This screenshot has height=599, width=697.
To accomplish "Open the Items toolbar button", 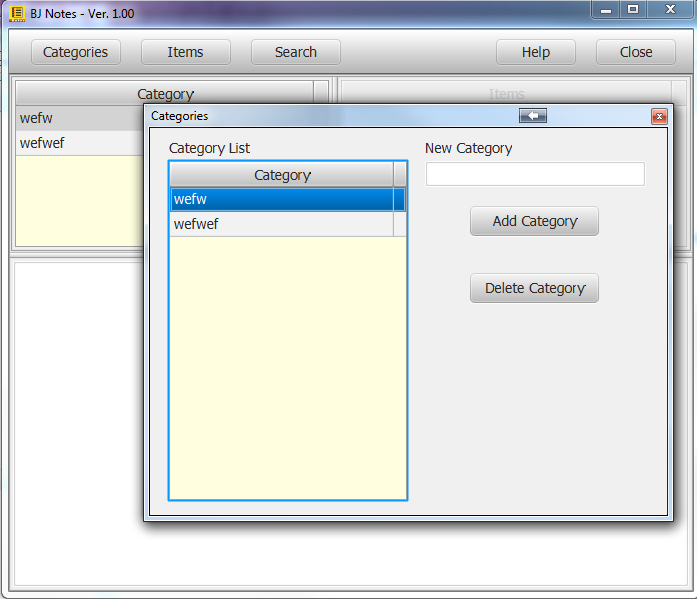I will point(185,52).
